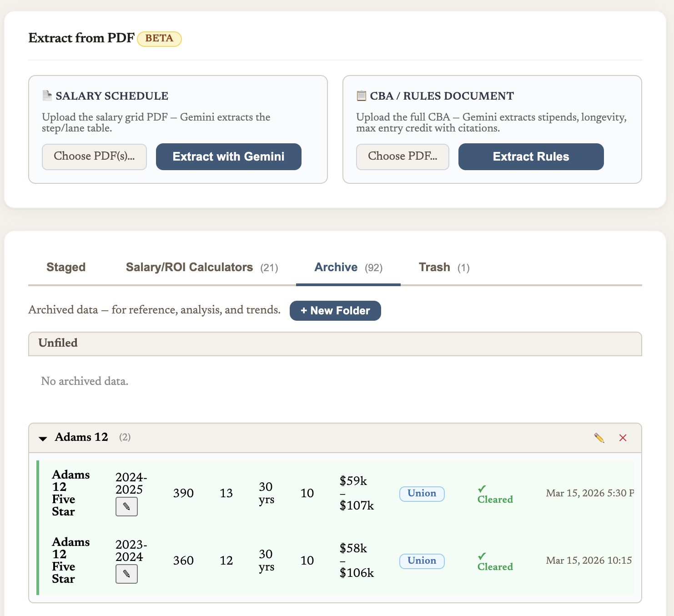Toggle the Cleared status on the 2023-2024 row
This screenshot has width=674, height=616.
click(x=494, y=560)
